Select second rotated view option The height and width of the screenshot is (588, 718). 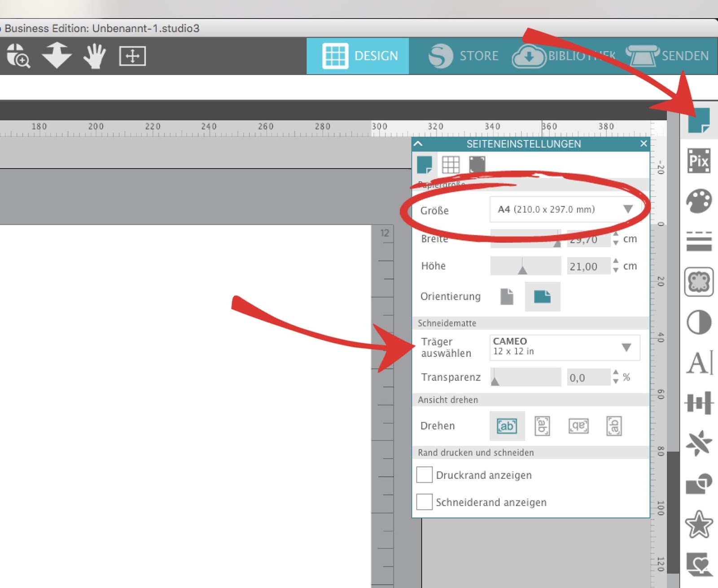click(542, 426)
